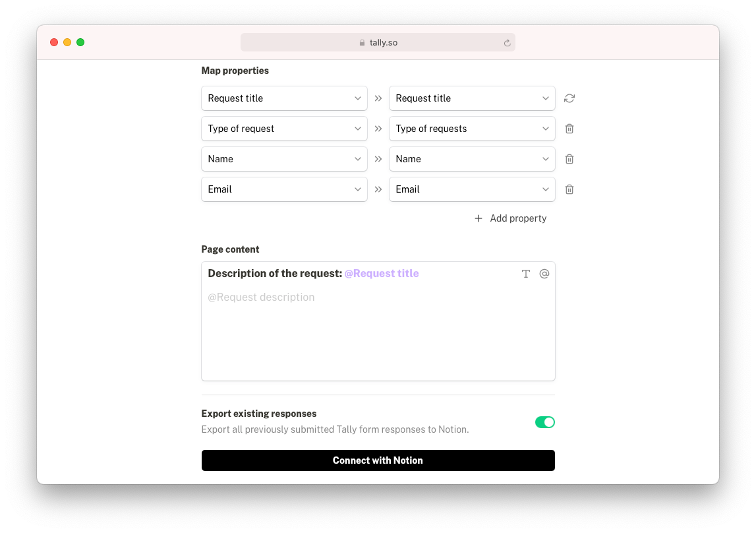This screenshot has height=533, width=756.
Task: Click the plus icon for Add property
Action: (x=479, y=218)
